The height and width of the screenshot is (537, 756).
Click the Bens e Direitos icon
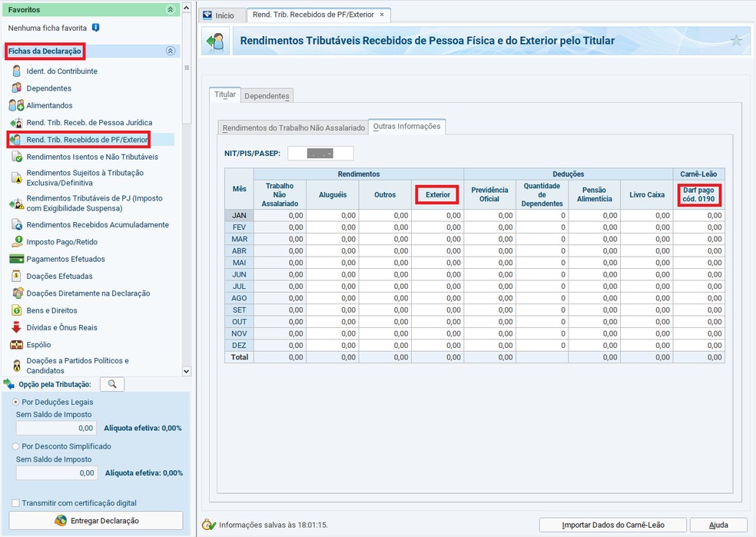pyautogui.click(x=16, y=310)
